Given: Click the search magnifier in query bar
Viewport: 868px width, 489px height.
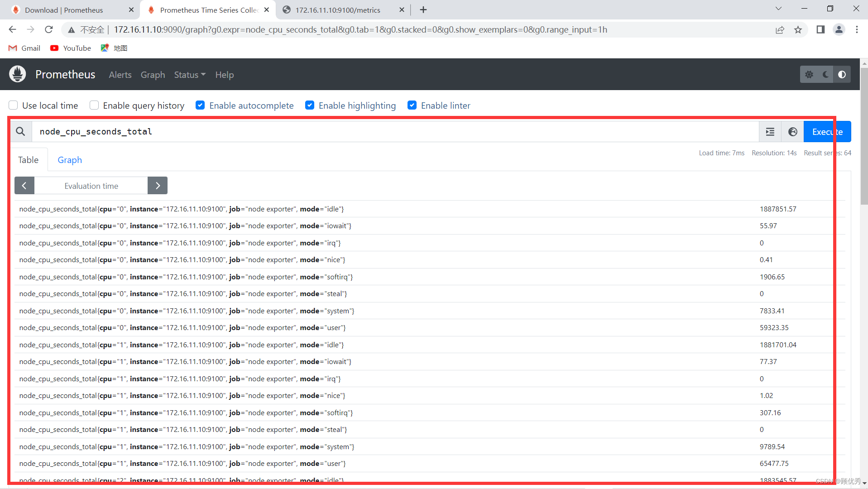Looking at the screenshot, I should tap(21, 131).
